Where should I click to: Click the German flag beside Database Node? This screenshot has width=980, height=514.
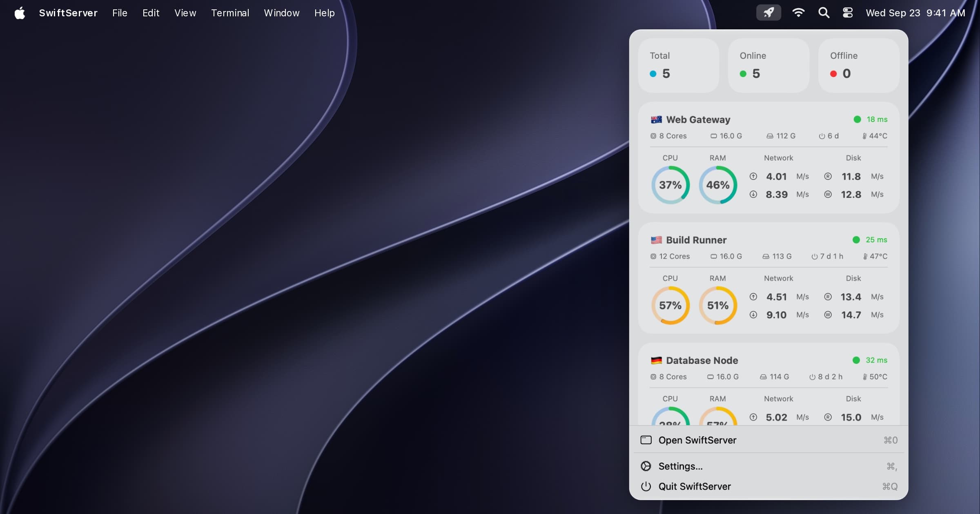[656, 360]
